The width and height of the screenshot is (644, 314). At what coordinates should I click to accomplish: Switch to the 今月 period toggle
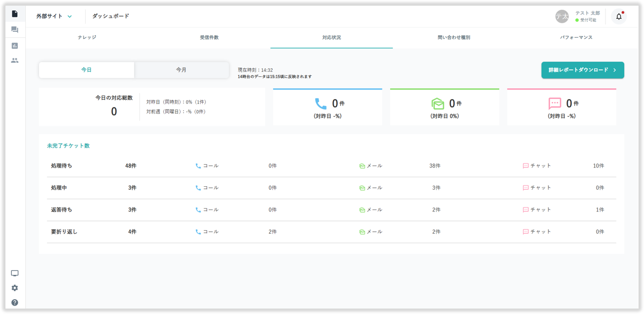[182, 70]
